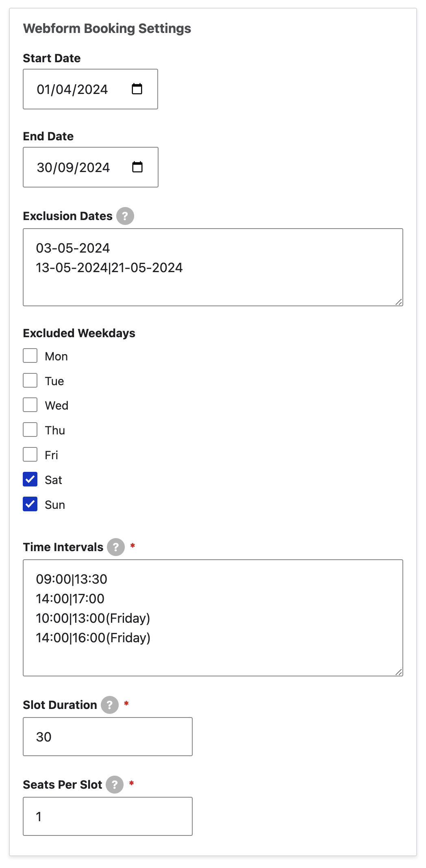Focus the Start Date field showing 01/04/2024
Image resolution: width=426 pixels, height=868 pixels.
pyautogui.click(x=90, y=89)
